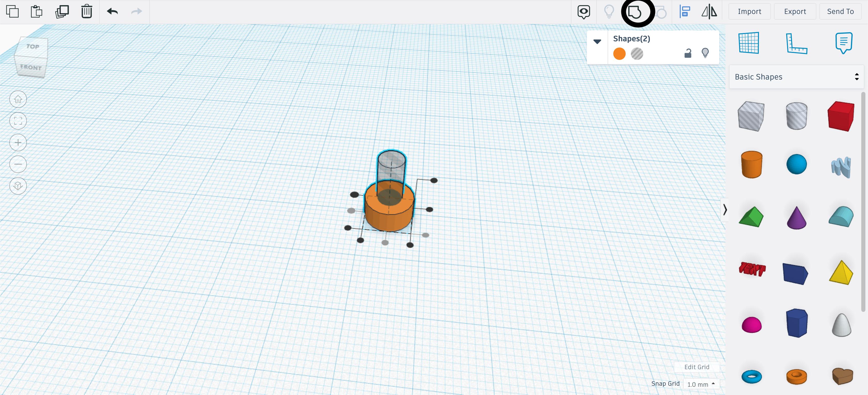Group the selected shapes
The image size is (868, 395).
[634, 12]
